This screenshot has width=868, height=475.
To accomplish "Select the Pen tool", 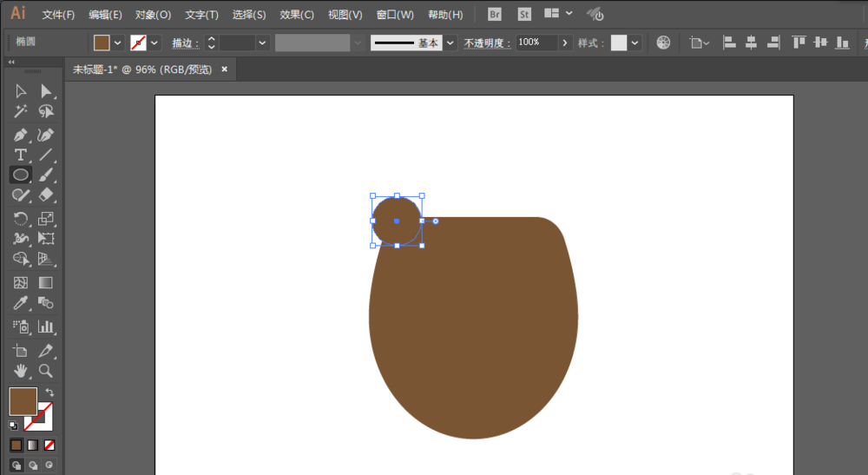I will point(21,135).
